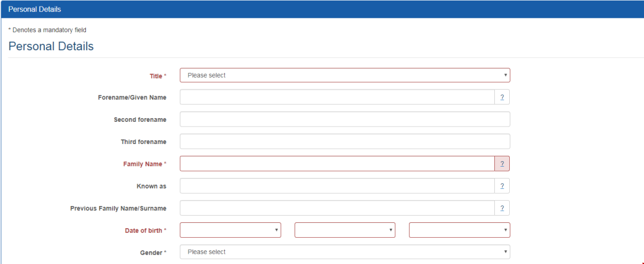Open help for the Known as field
This screenshot has width=644, height=264.
pyautogui.click(x=502, y=186)
